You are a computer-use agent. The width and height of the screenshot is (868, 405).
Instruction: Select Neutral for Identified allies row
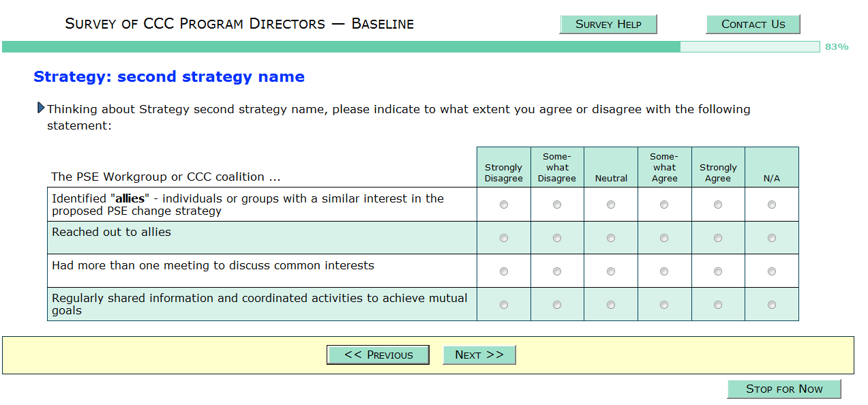tap(611, 205)
